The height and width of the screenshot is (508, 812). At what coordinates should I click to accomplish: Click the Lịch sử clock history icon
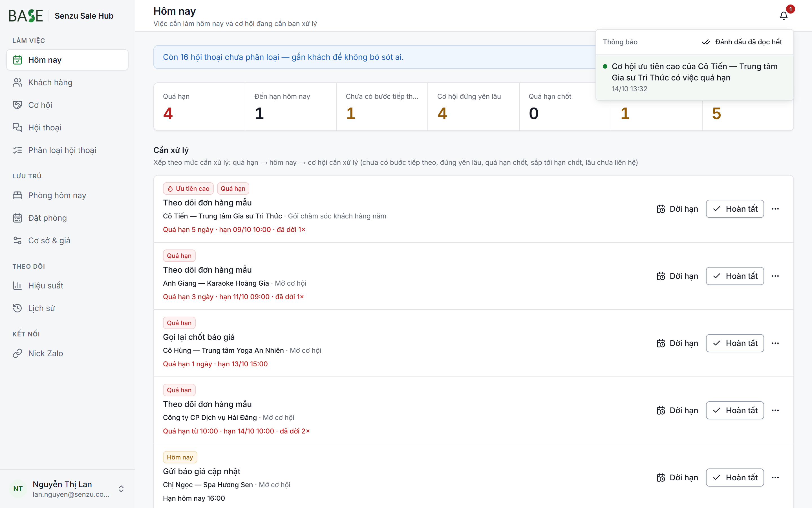coord(17,308)
